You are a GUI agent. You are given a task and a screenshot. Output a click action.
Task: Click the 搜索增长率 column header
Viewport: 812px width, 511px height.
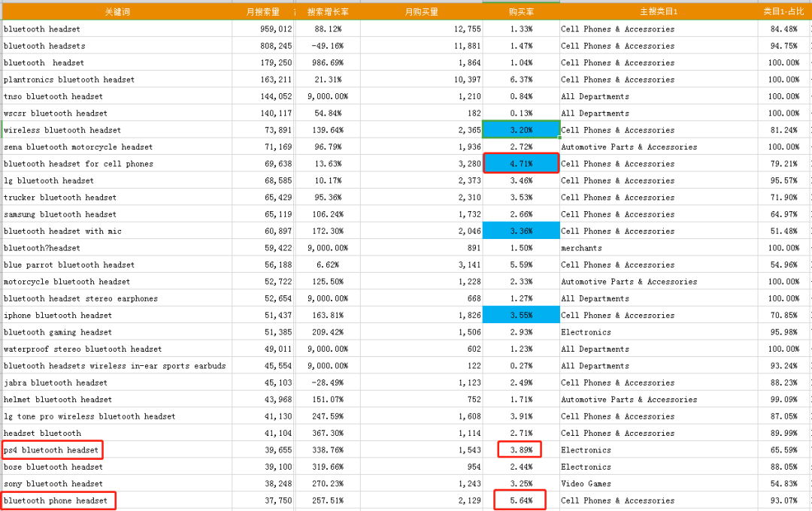pos(328,12)
